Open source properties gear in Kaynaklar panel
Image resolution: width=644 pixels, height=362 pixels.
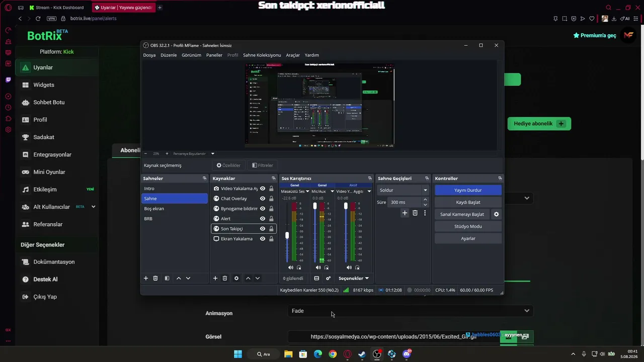236,278
